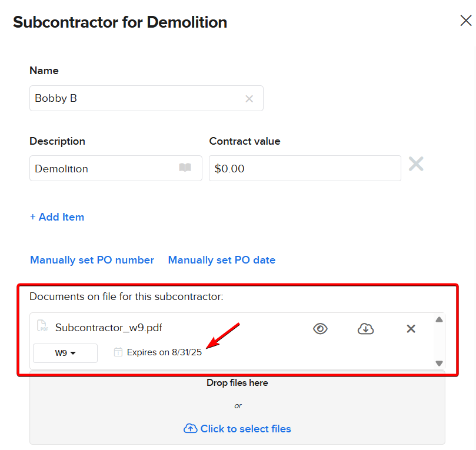Download the Subcontractor_w9.pdf document
Viewport: 476px width, 450px height.
point(366,329)
